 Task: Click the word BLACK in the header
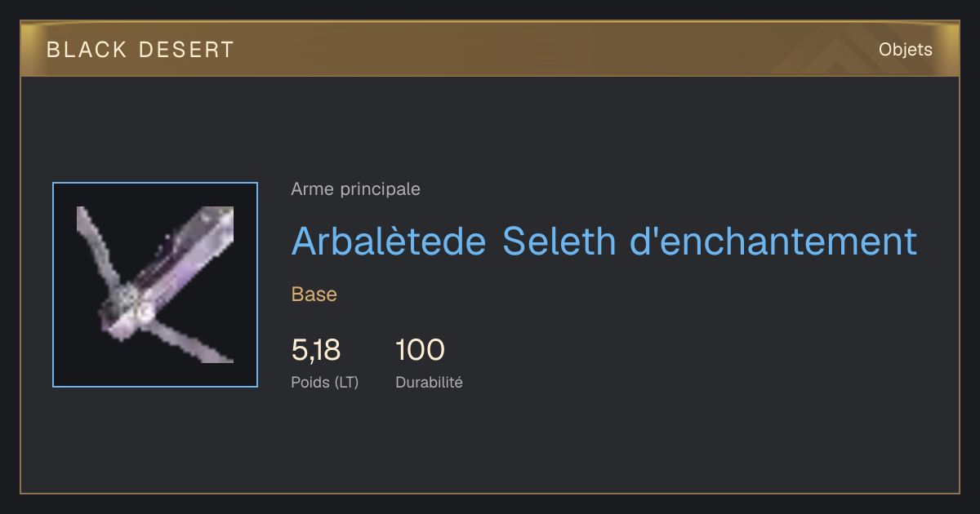(x=87, y=50)
